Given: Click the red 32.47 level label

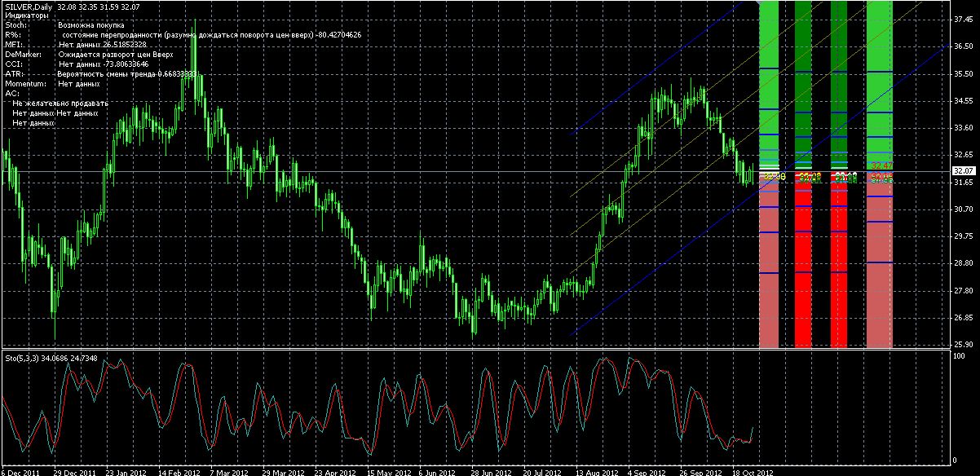Looking at the screenshot, I should click(881, 165).
